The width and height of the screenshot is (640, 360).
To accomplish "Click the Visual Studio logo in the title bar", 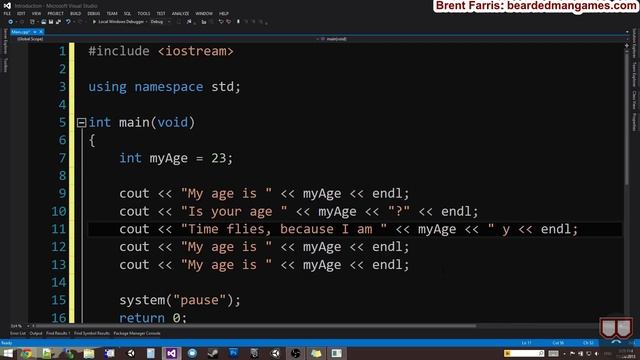I will (7, 6).
